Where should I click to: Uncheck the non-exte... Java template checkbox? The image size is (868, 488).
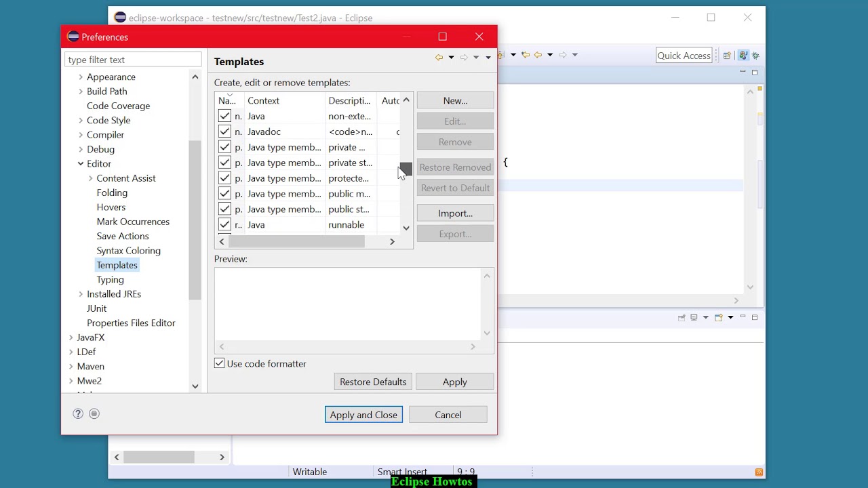[224, 116]
